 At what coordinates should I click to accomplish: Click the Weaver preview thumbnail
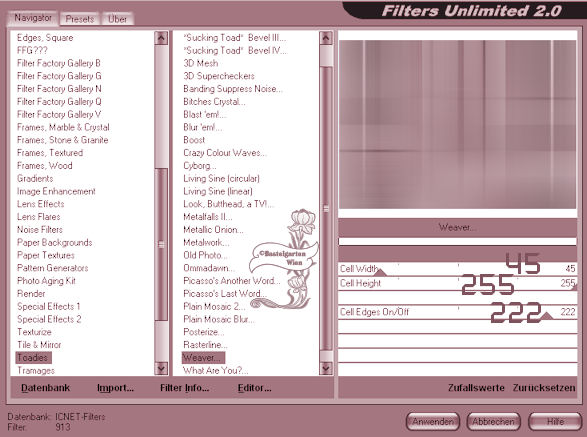(x=457, y=124)
